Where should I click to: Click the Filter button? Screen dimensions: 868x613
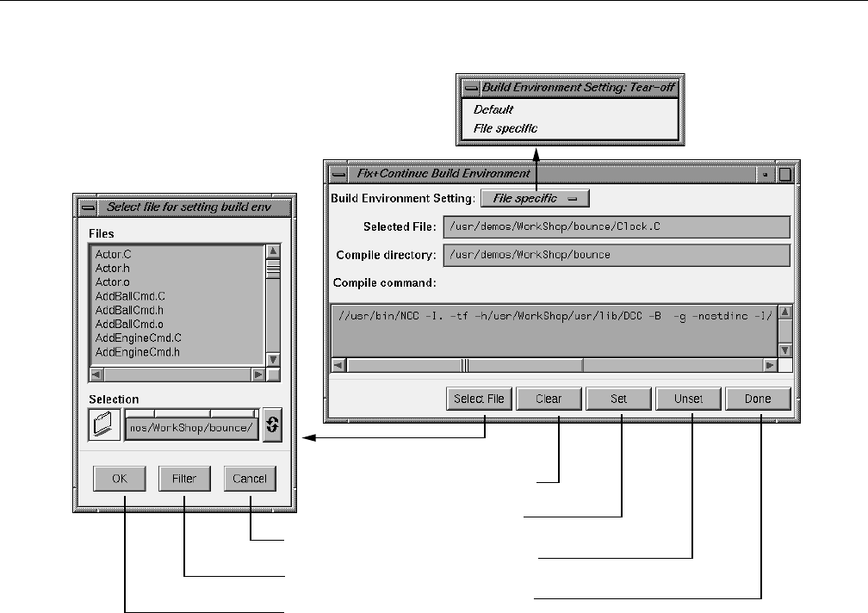[184, 479]
